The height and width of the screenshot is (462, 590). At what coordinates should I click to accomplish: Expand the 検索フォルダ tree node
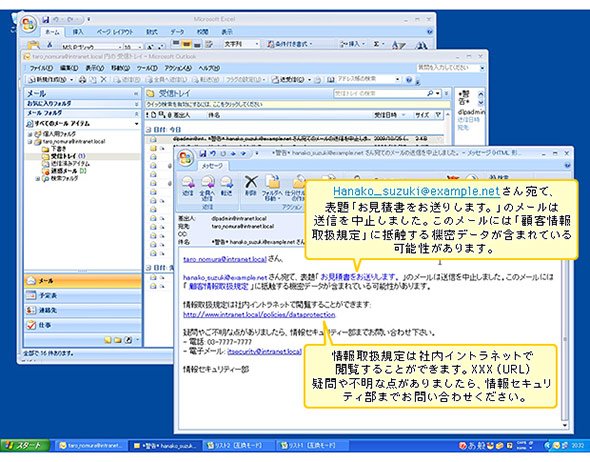(38, 179)
